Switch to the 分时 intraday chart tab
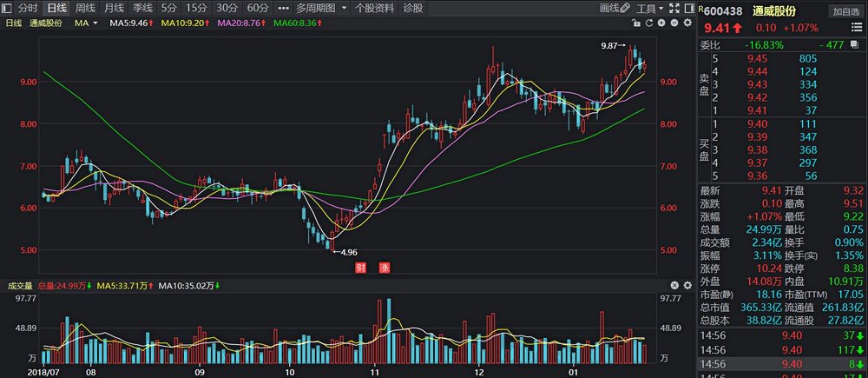Screen dimensions: 868x378 pos(28,8)
